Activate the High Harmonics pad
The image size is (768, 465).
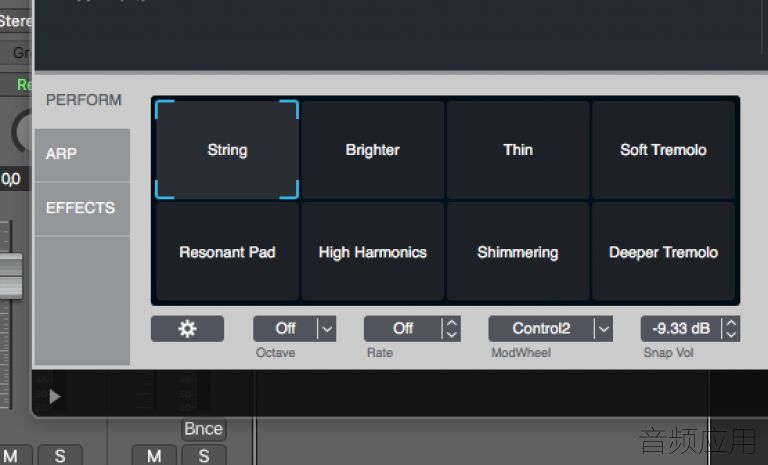372,252
